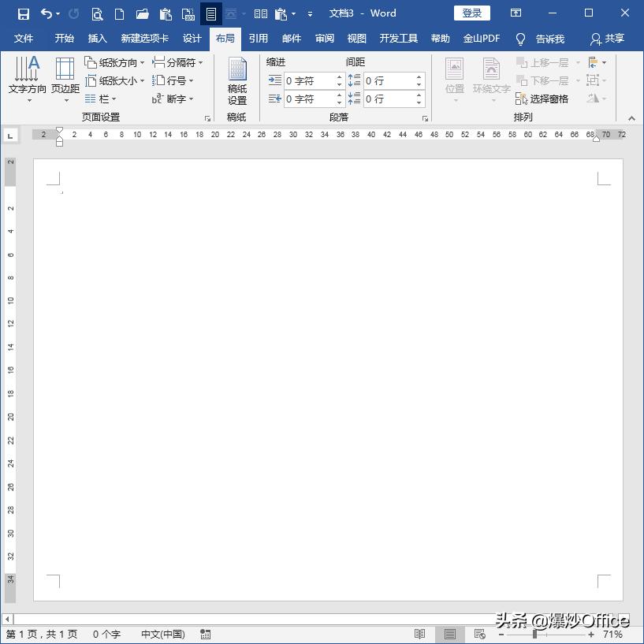
Task: Open Breaks (分隔符) dropdown
Action: click(177, 62)
